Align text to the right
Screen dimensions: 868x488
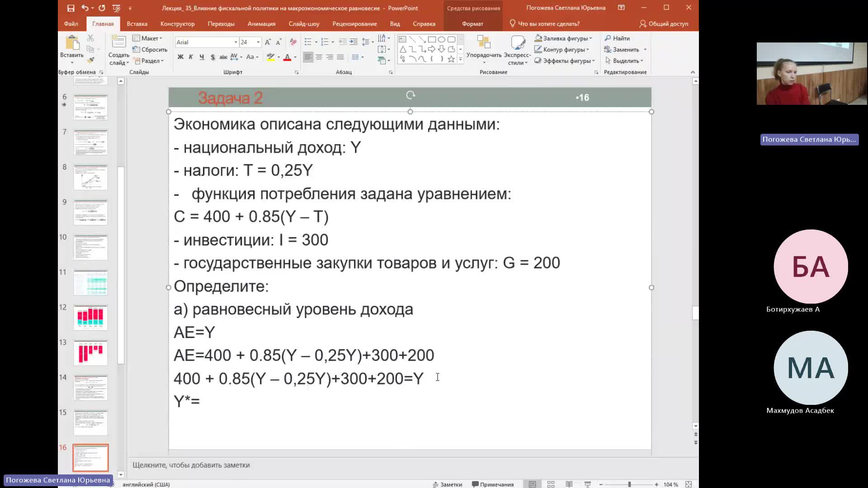tap(330, 57)
